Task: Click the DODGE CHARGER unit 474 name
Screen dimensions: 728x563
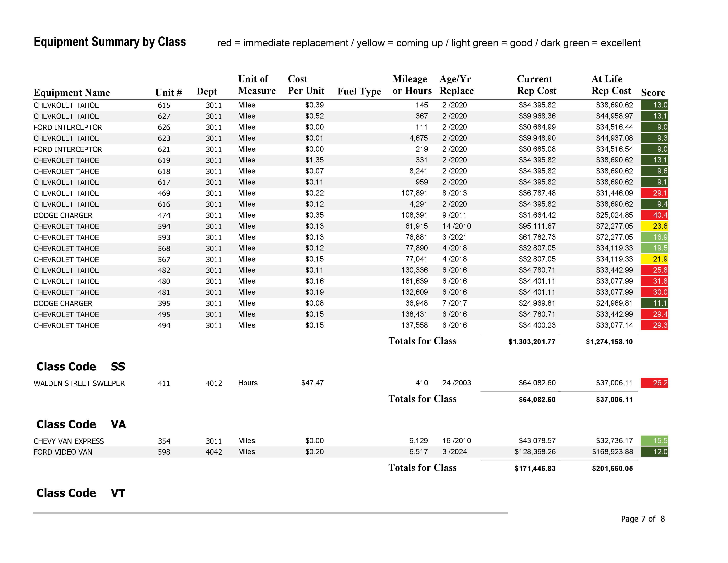Action: click(63, 215)
